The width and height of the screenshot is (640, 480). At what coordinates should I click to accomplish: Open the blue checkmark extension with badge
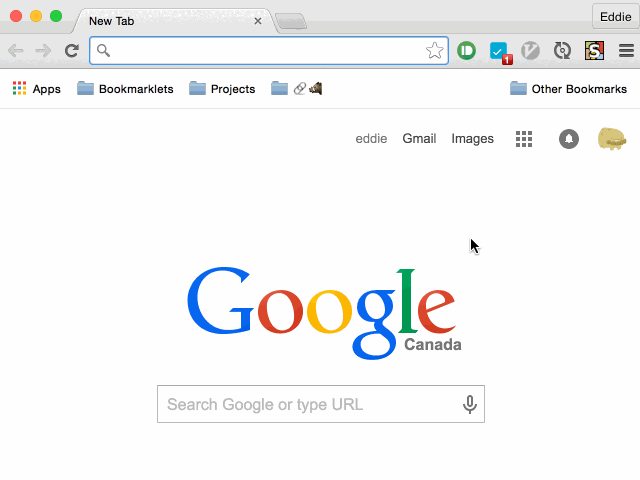pyautogui.click(x=501, y=53)
